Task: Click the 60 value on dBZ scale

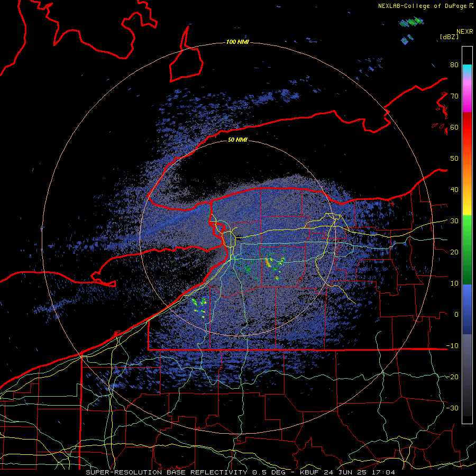Action: tap(454, 127)
